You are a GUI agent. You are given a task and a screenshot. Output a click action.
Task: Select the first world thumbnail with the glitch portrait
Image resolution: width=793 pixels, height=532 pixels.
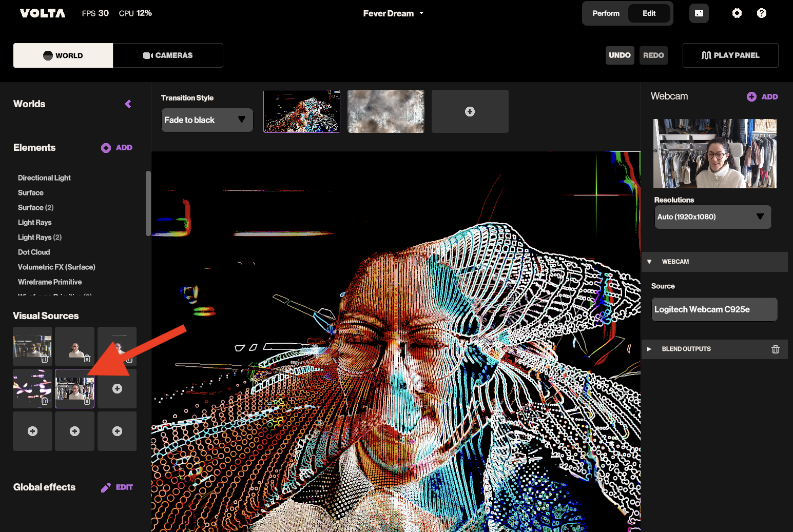pos(302,111)
